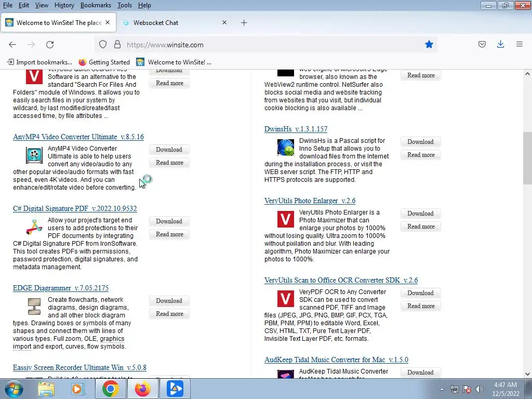Read more about C# Digital Signature PDF
Screen dimensions: 532x399
tap(169, 234)
